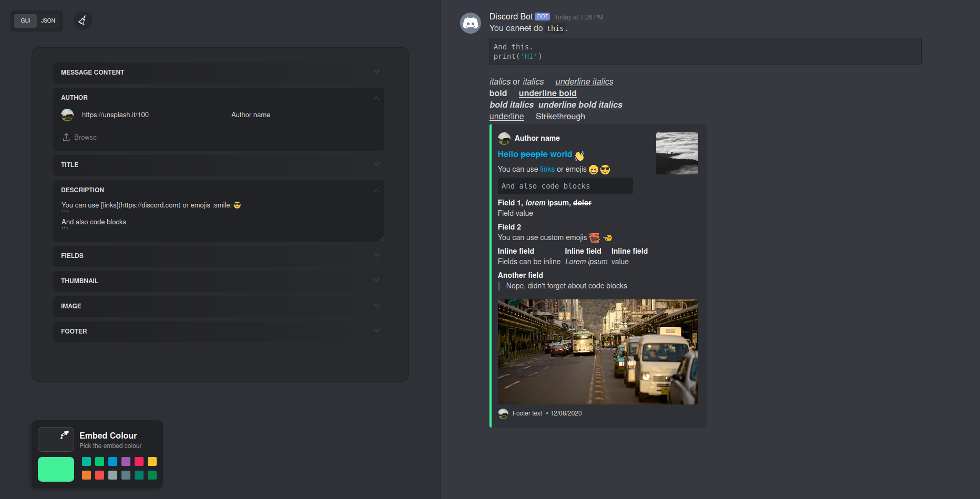Click the waving hand emoji in title
Viewport: 980px width, 499px height.
pyautogui.click(x=579, y=155)
